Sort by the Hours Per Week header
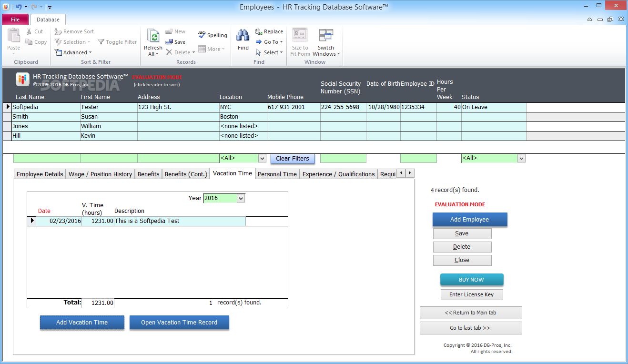This screenshot has width=628, height=364. click(x=445, y=89)
